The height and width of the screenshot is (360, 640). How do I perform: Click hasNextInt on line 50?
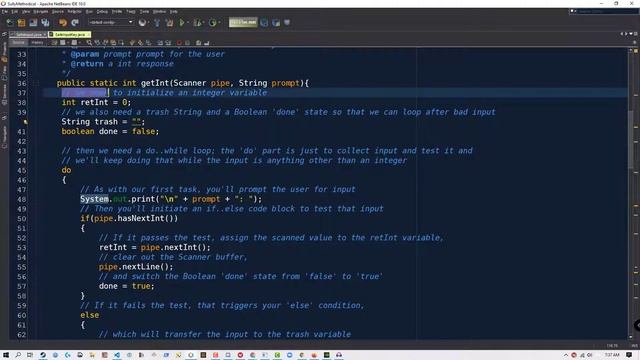(x=141, y=218)
